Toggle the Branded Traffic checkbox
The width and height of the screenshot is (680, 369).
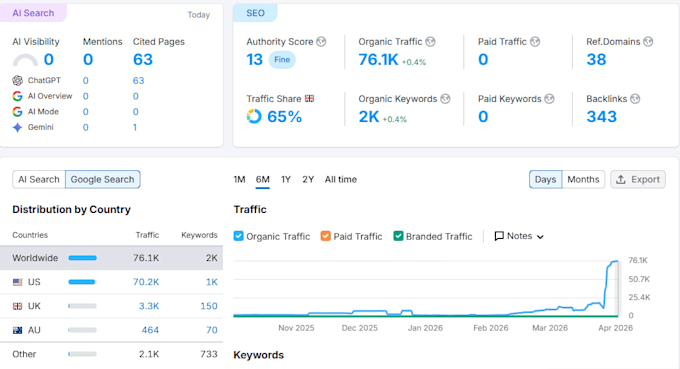coord(398,236)
